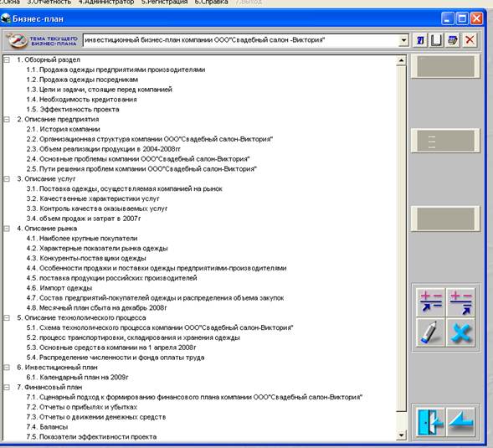493x448 pixels.
Task: Select 2.4. Основные проблемы компании row
Action: click(138, 159)
